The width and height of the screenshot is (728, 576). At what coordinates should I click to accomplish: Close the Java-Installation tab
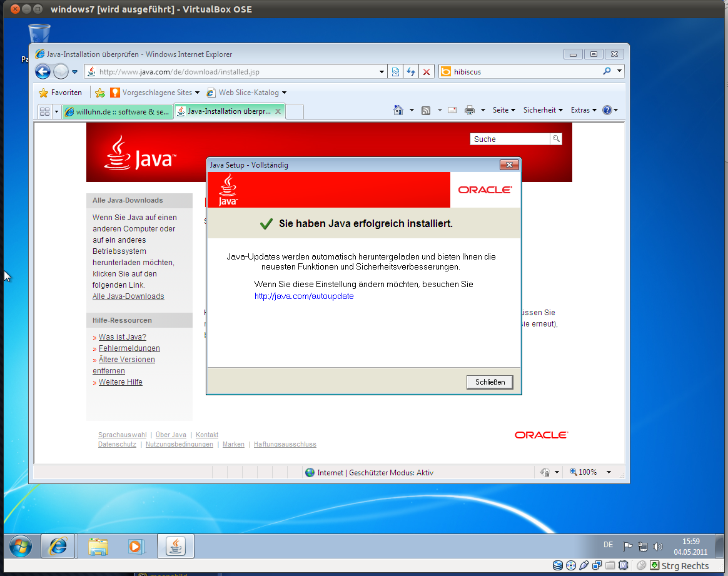point(278,111)
